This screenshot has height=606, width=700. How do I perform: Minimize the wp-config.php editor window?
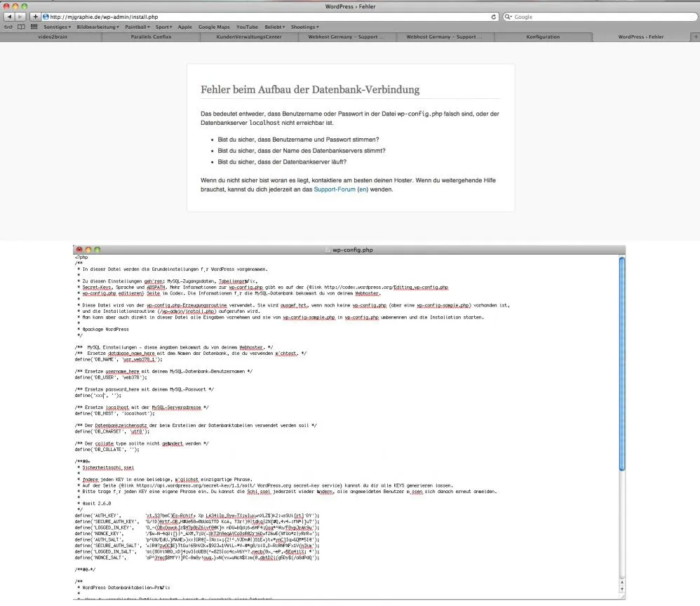(x=88, y=250)
